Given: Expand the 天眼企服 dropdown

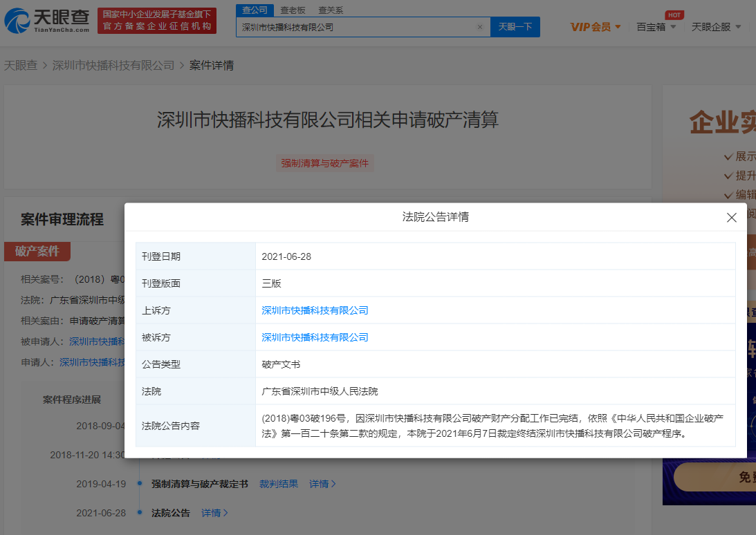Looking at the screenshot, I should coord(716,27).
